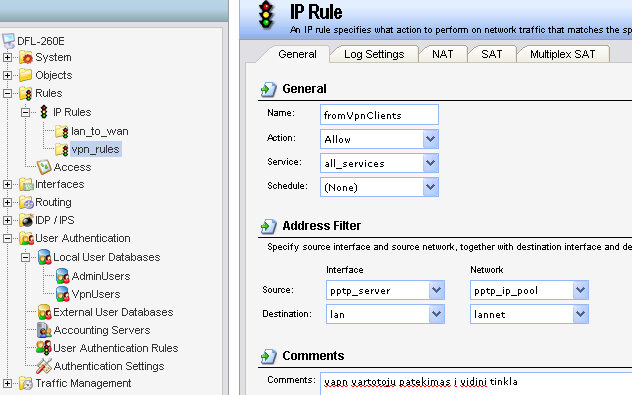Click into the Comments text field
The height and width of the screenshot is (395, 632).
click(x=476, y=383)
